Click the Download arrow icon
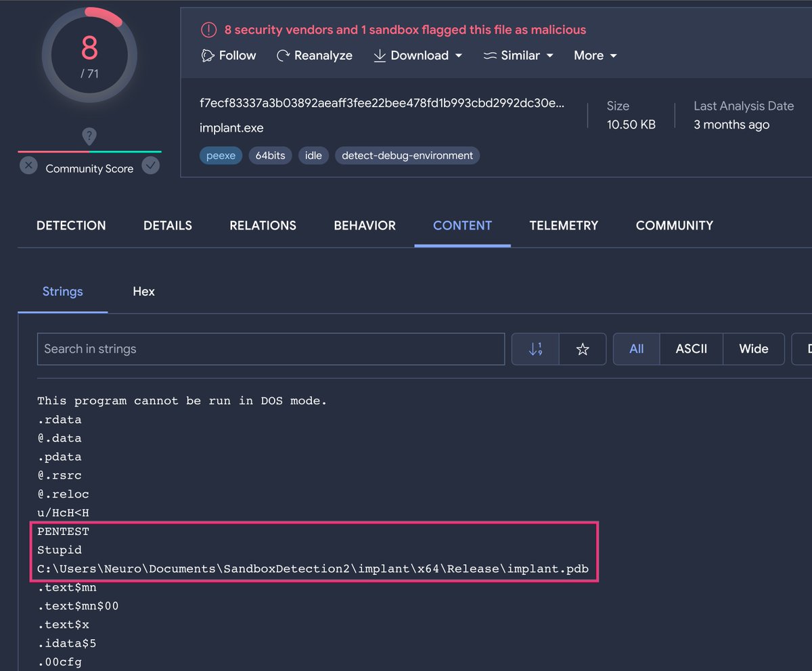Screen dimensions: 812x671 380,56
